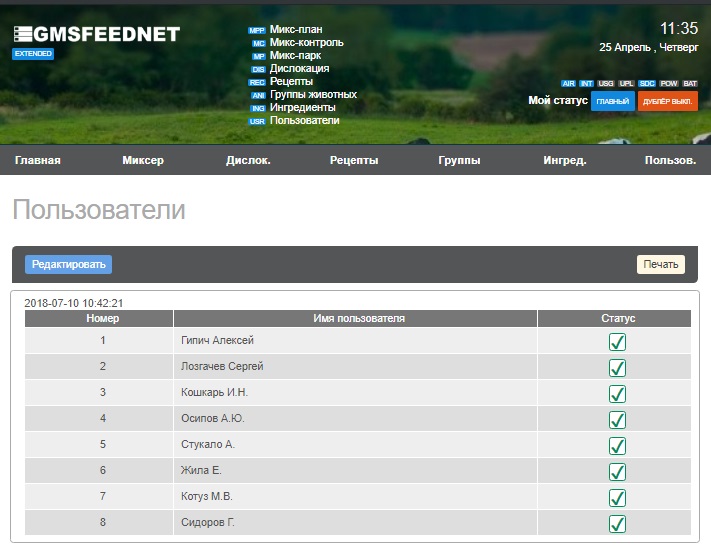The image size is (711, 554).
Task: Click the GMSFEEDNET logo
Action: (97, 34)
